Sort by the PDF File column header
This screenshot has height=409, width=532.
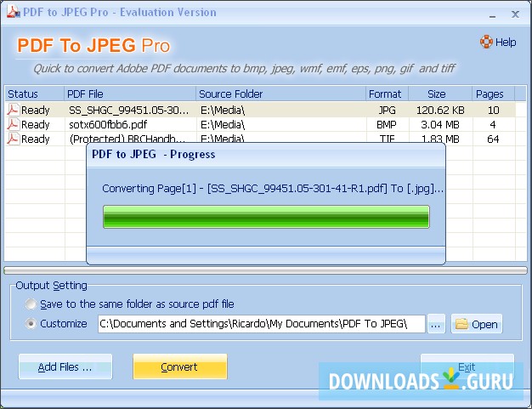130,94
